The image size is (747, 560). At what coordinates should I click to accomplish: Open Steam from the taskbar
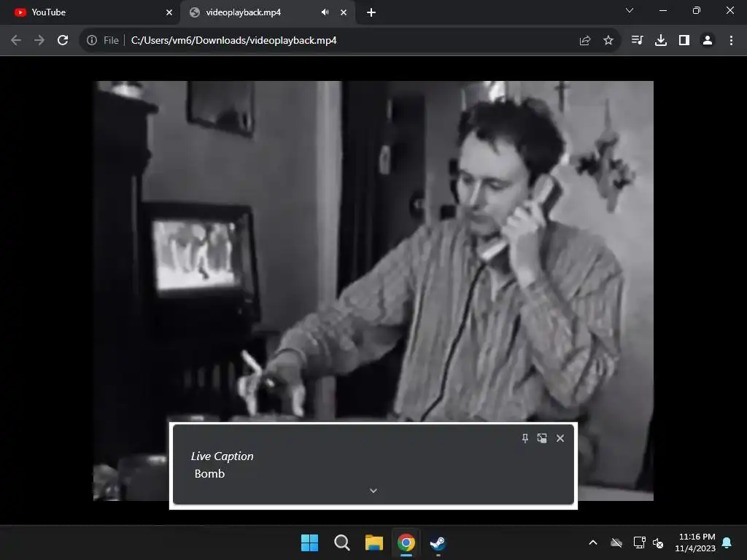tap(438, 542)
